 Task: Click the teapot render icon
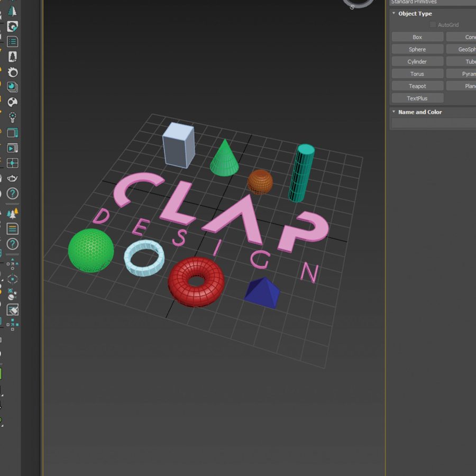click(13, 178)
